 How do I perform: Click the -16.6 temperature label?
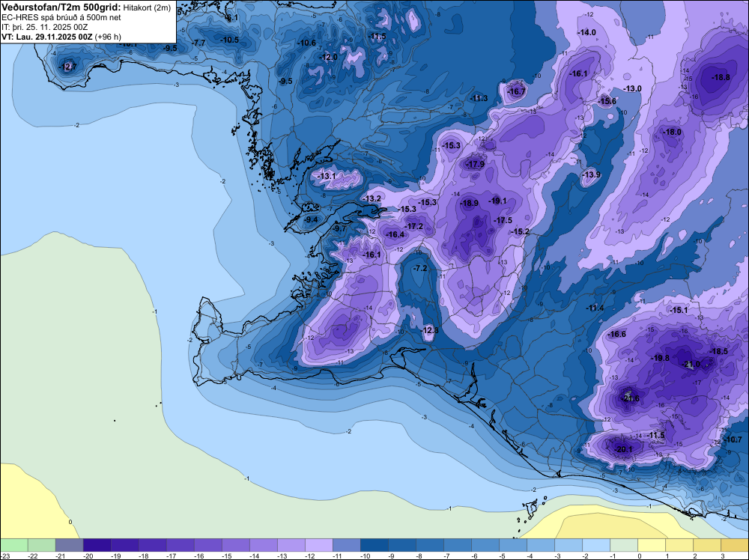click(x=616, y=334)
